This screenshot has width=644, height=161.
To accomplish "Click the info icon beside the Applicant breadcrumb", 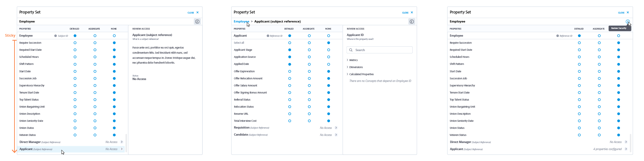I will coord(412,22).
